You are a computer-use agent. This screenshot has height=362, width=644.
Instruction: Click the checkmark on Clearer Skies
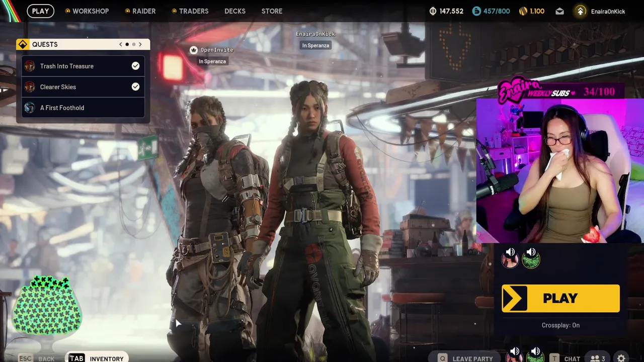135,86
